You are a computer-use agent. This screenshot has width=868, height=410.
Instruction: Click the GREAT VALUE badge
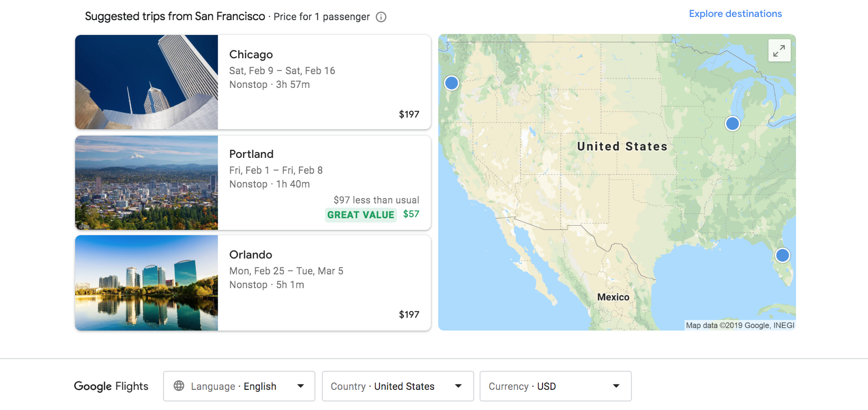pyautogui.click(x=360, y=215)
